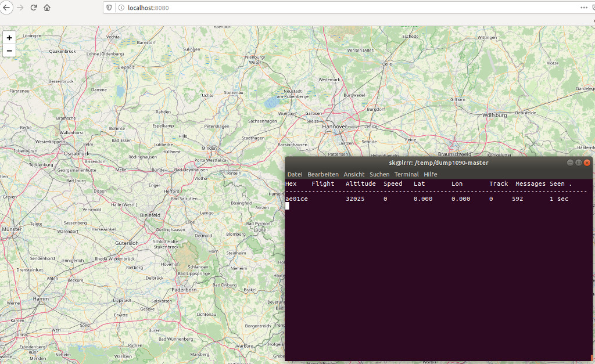Image resolution: width=595 pixels, height=364 pixels.
Task: Focus the localhost:8080 address field
Action: pos(342,8)
